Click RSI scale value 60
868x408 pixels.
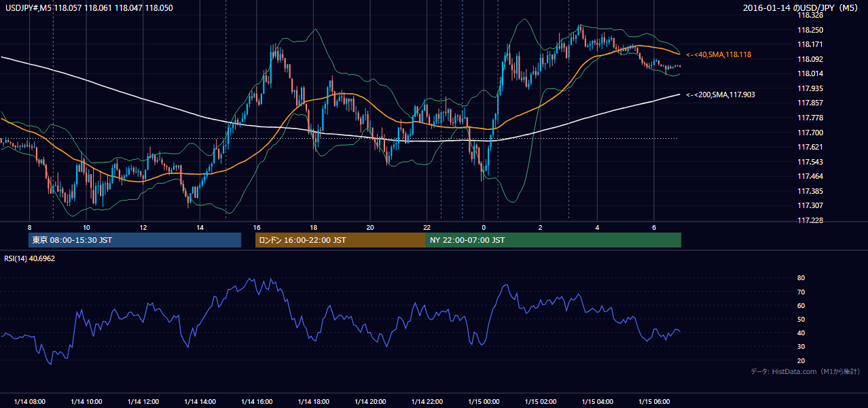click(x=801, y=305)
